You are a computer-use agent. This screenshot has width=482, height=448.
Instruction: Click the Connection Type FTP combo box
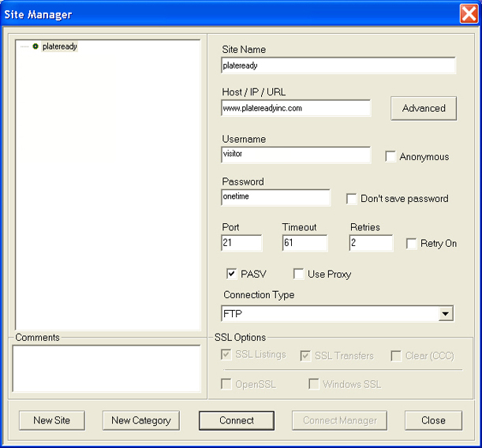tap(337, 314)
